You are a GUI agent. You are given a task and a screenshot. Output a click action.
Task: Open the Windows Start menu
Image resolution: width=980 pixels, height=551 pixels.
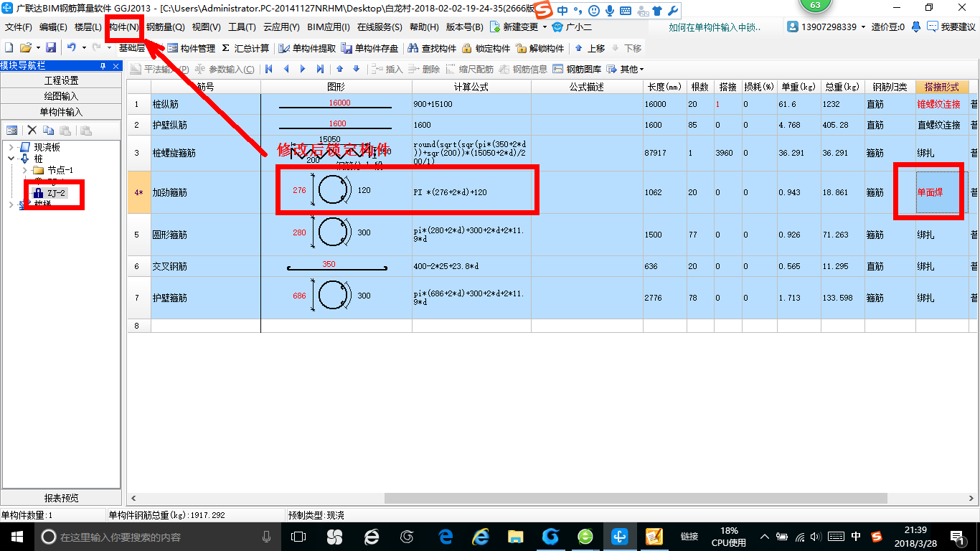point(17,536)
